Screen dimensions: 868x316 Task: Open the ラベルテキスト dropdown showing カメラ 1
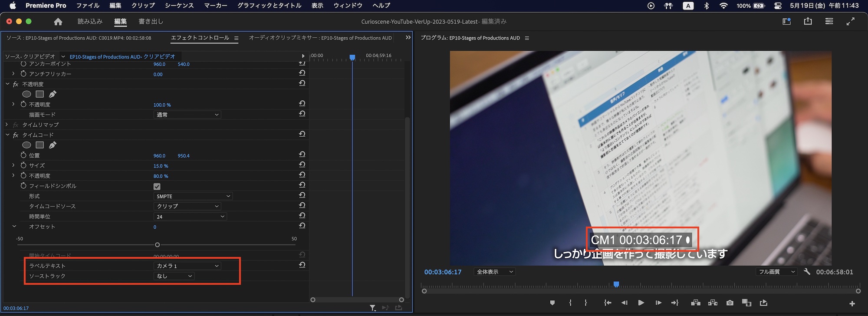coord(187,266)
